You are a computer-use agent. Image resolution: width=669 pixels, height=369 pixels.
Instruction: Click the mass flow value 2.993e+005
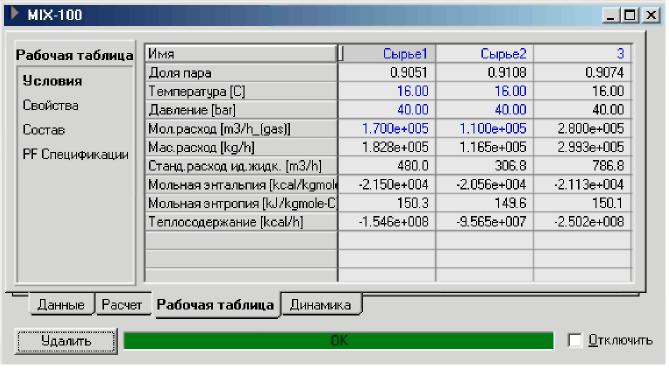[582, 147]
